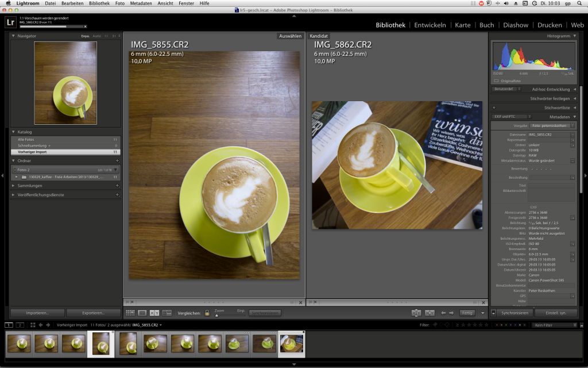
Task: Select the Loupe view icon
Action: 144,313
